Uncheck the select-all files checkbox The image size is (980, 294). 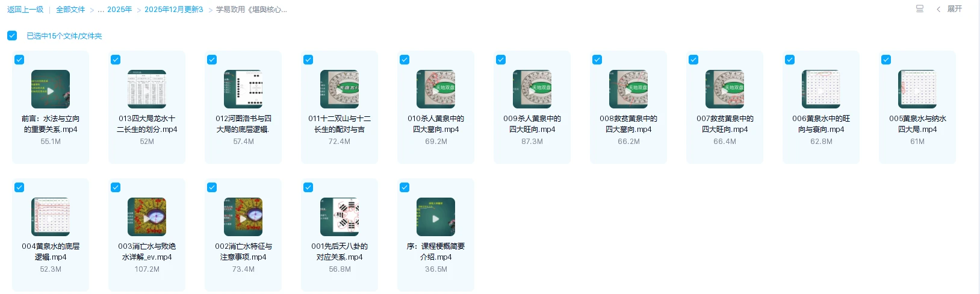(12, 36)
